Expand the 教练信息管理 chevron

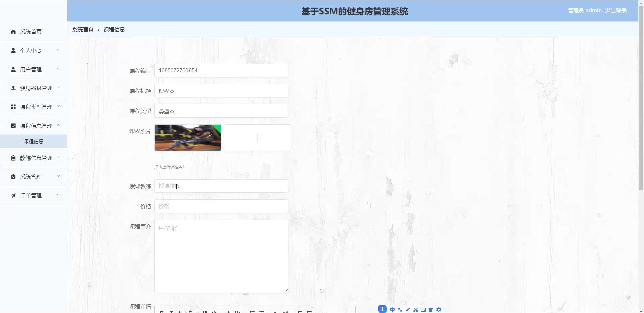(58, 158)
